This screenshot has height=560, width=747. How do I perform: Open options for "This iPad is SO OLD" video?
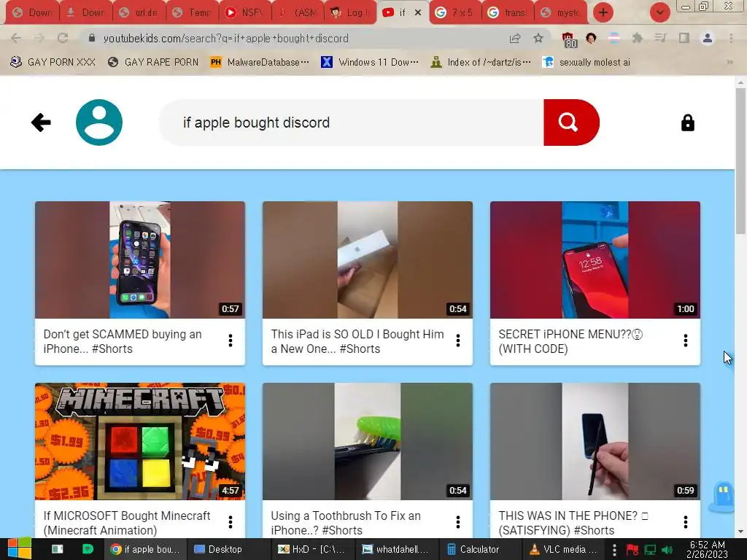[458, 341]
